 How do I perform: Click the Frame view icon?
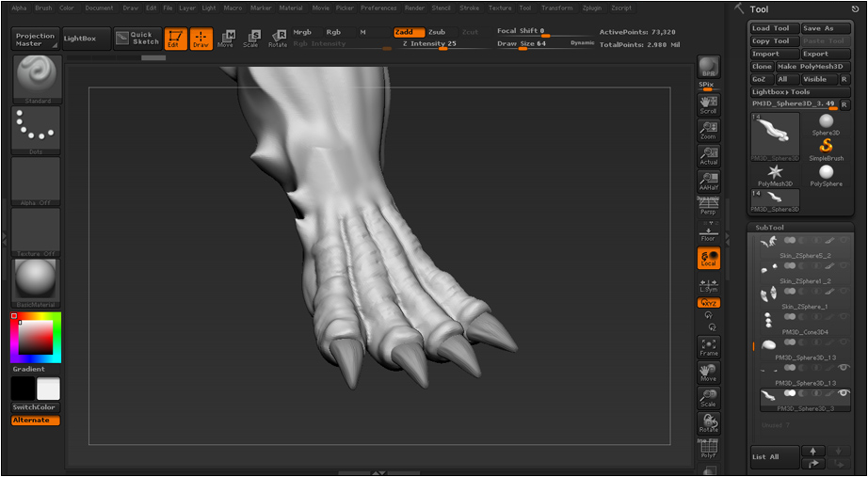point(708,347)
